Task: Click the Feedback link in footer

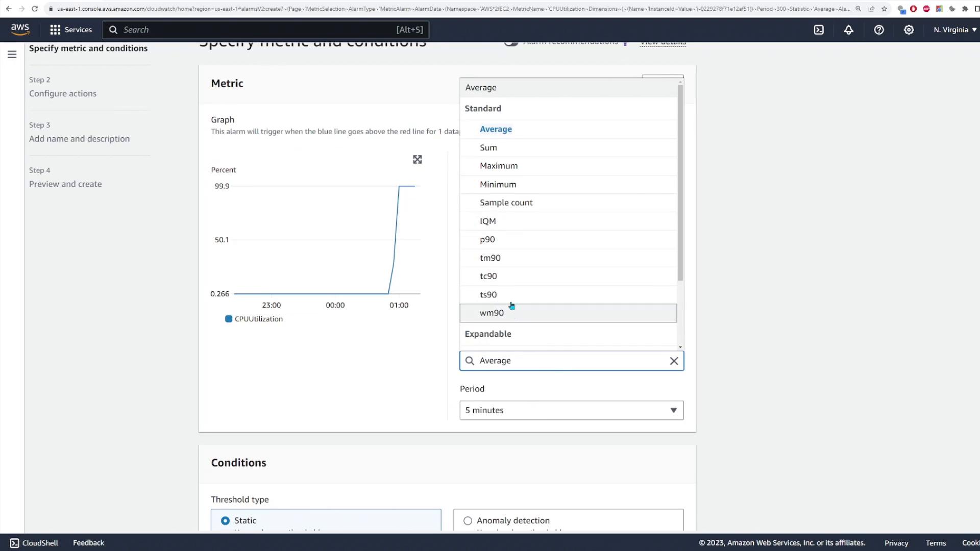Action: [x=88, y=543]
